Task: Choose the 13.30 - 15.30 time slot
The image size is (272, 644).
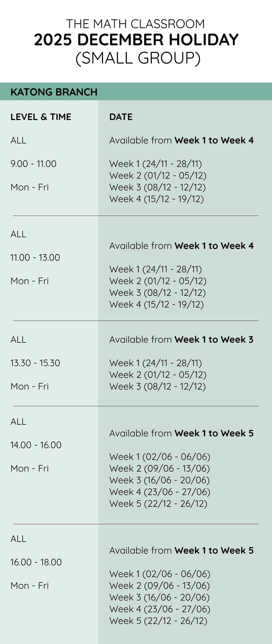Action: click(35, 363)
